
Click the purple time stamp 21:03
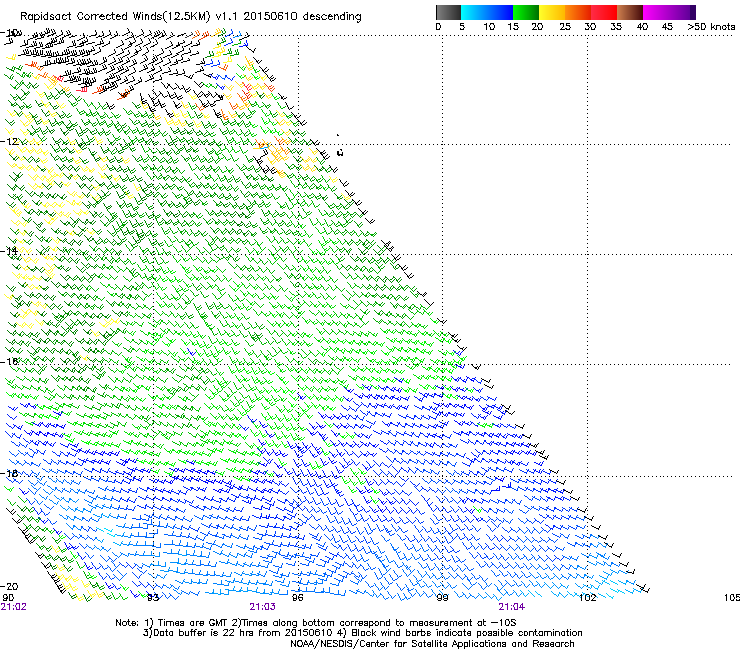click(262, 607)
